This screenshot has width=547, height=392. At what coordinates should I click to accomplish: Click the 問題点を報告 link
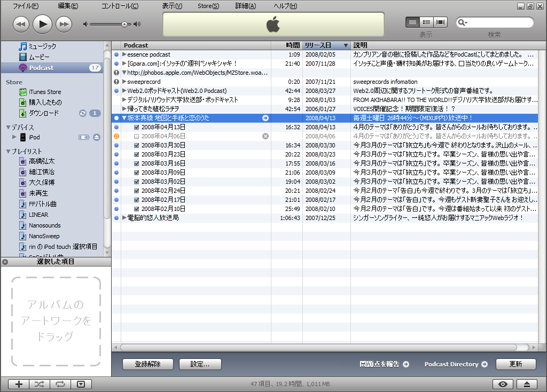(x=384, y=364)
